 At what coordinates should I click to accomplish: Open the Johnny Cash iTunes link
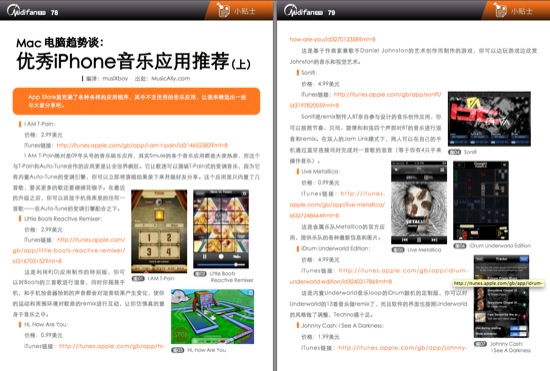403,348
